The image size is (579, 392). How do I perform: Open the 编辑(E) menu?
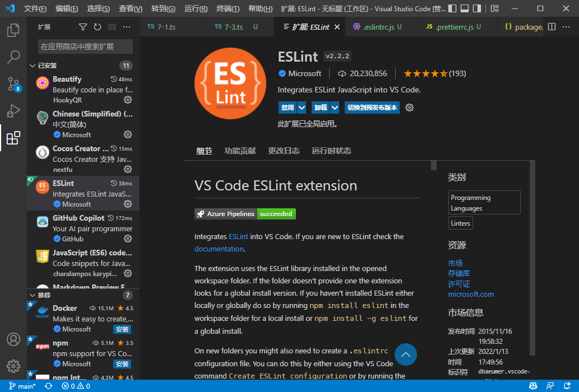coord(67,8)
